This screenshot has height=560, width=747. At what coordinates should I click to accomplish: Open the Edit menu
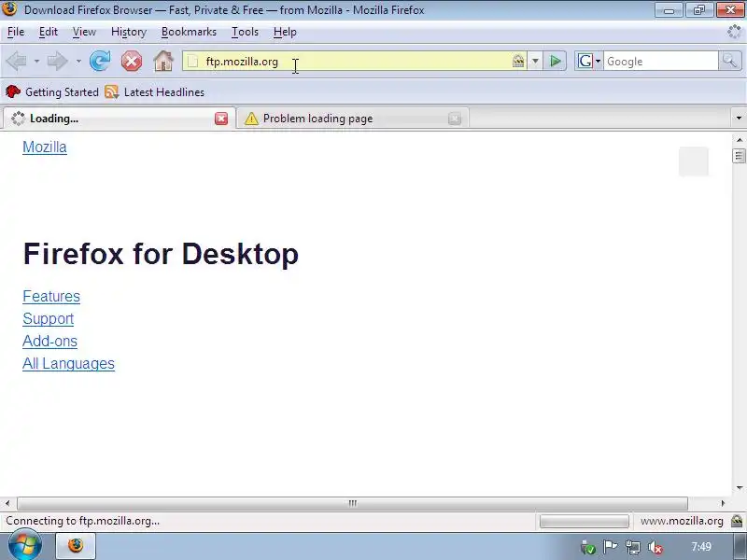tap(49, 32)
